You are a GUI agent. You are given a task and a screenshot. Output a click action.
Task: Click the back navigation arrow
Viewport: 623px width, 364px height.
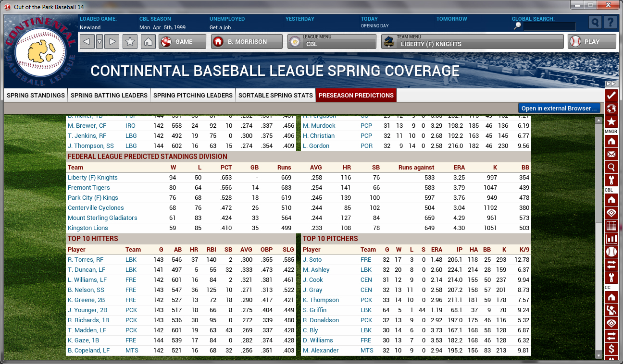(x=87, y=42)
